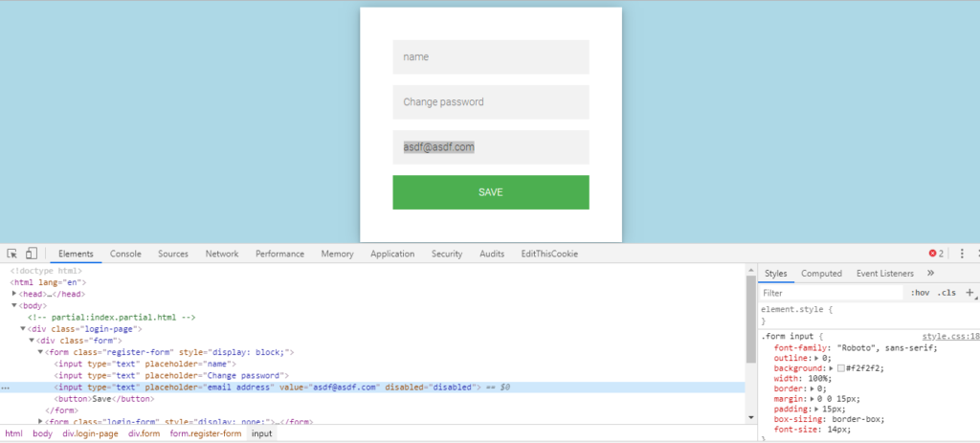The height and width of the screenshot is (443, 980).
Task: Toggle the .cls class editor
Action: click(947, 293)
